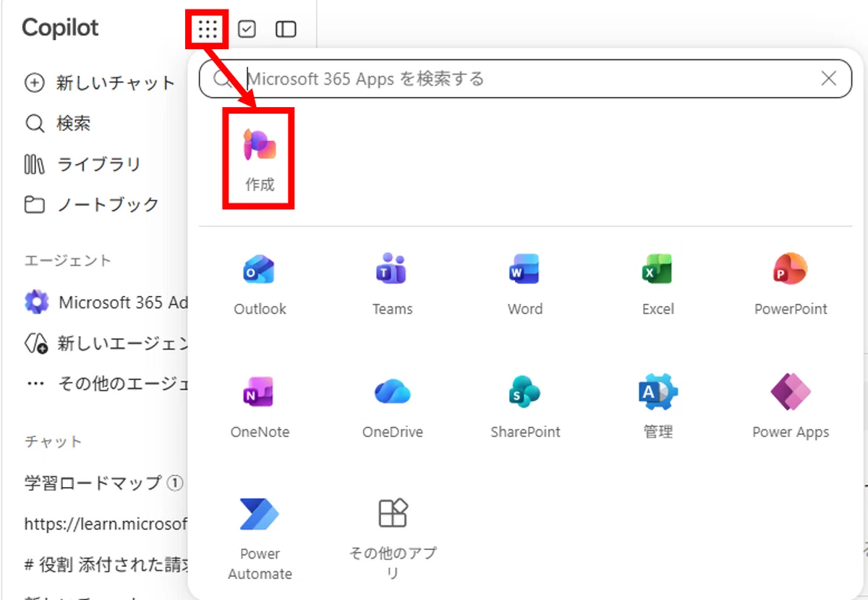Click the checkmark square icon near Copilot

pyautogui.click(x=247, y=29)
